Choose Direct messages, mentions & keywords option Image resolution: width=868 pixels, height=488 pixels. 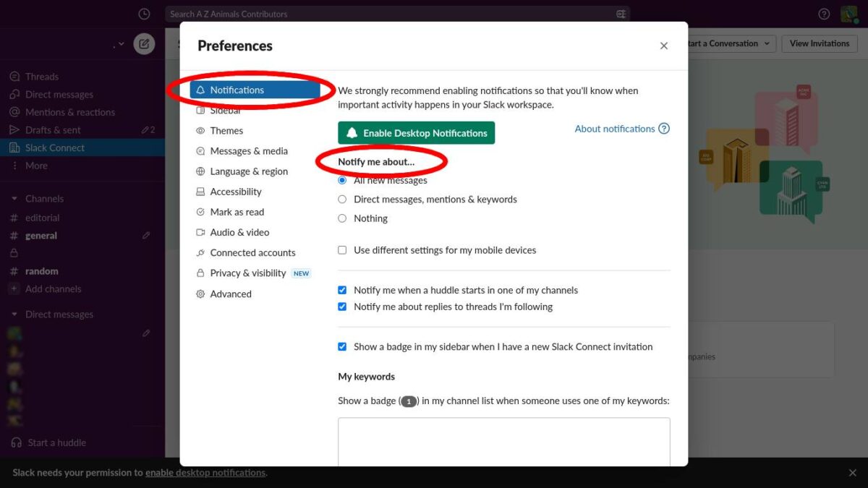coord(342,200)
